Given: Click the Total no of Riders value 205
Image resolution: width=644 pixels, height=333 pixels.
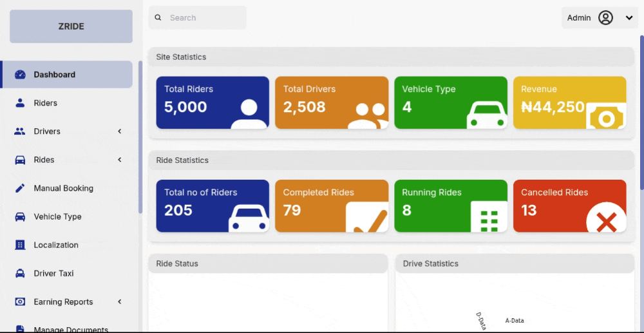Looking at the screenshot, I should click(x=178, y=210).
